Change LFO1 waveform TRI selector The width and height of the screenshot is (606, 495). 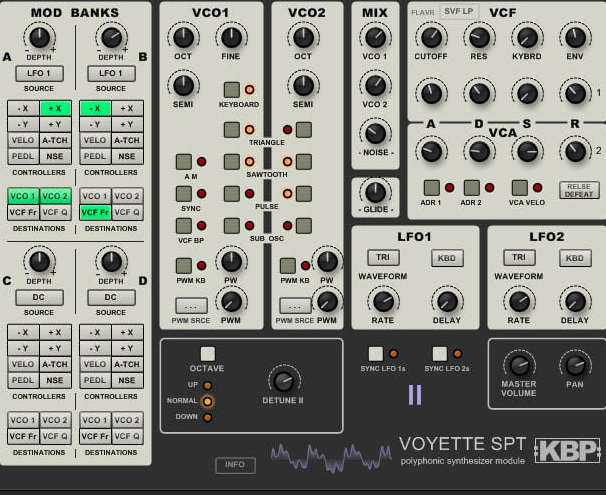pos(383,257)
